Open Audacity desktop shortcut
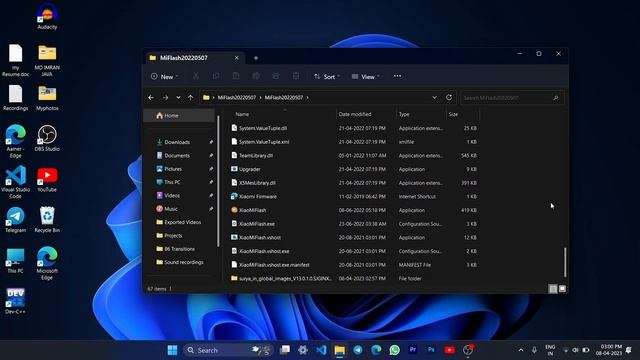Image resolution: width=640 pixels, height=360 pixels. 47,16
